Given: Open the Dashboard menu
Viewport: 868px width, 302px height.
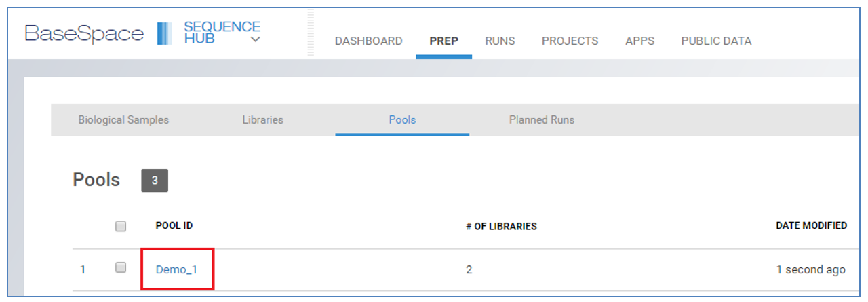Looking at the screenshot, I should [x=368, y=41].
